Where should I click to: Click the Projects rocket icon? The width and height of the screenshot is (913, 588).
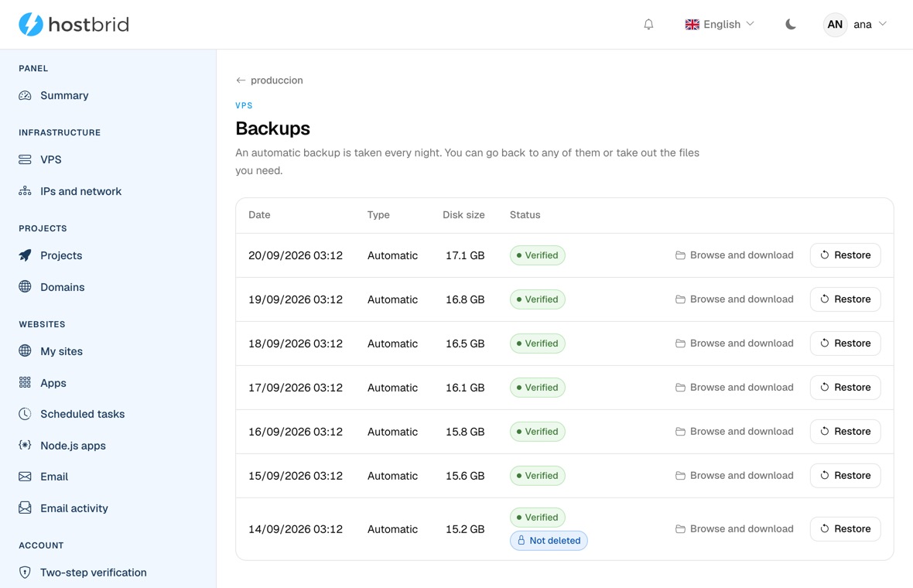click(25, 255)
